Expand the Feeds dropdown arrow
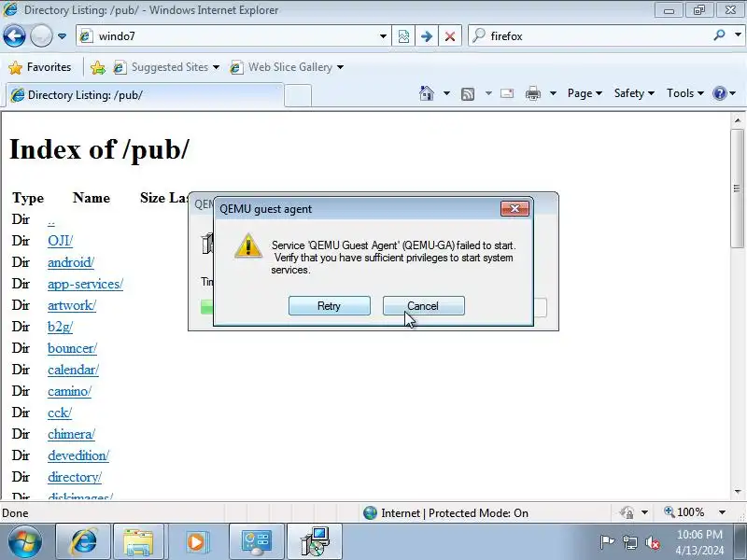Image resolution: width=747 pixels, height=560 pixels. click(x=488, y=93)
